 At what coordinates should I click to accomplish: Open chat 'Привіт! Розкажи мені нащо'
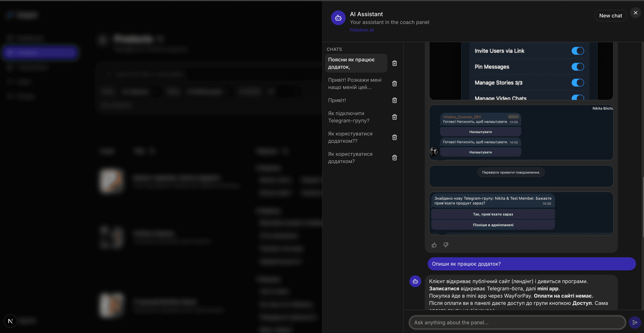coord(356,84)
